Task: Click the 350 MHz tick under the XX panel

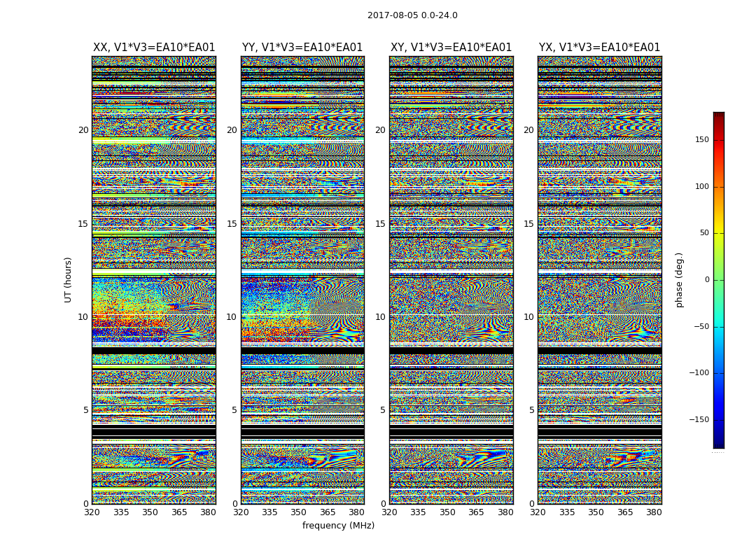Action: pos(150,512)
